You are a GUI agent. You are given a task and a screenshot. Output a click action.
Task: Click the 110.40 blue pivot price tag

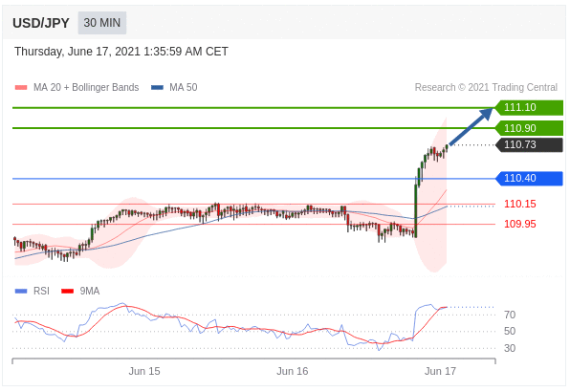[529, 179]
